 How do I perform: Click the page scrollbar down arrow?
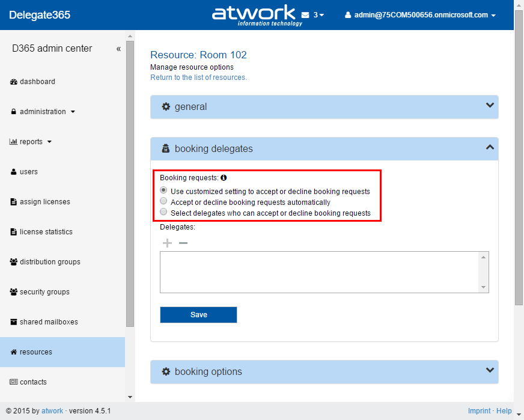click(x=519, y=415)
